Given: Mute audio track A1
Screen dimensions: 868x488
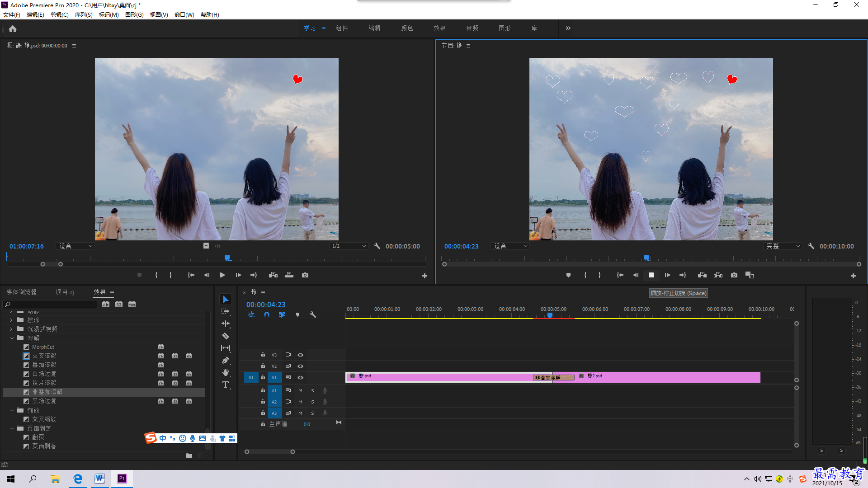Looking at the screenshot, I should pos(300,391).
